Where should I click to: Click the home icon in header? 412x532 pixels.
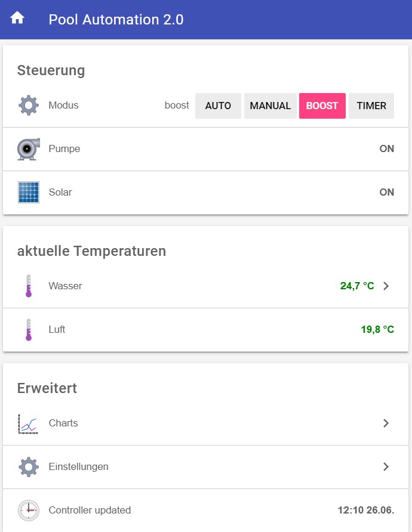17,18
